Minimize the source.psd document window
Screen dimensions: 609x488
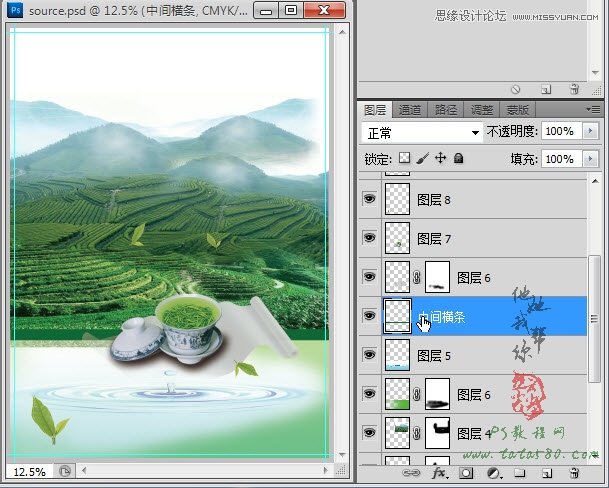(x=266, y=10)
